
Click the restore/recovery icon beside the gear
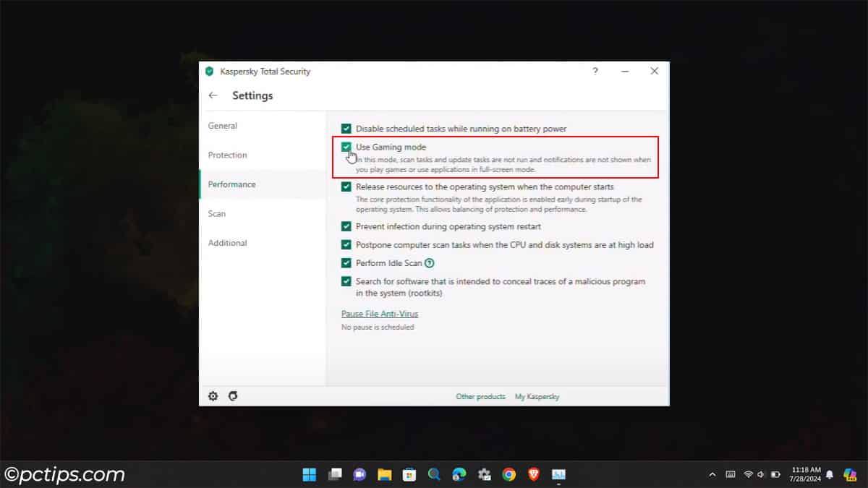(231, 396)
